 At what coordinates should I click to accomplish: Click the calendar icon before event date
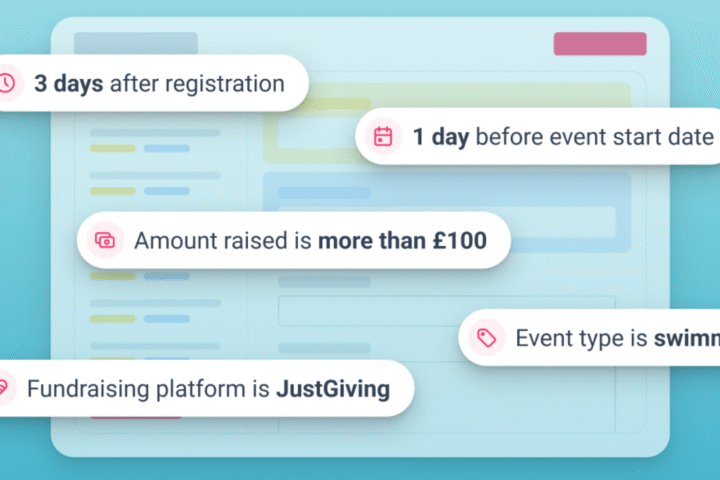point(383,136)
